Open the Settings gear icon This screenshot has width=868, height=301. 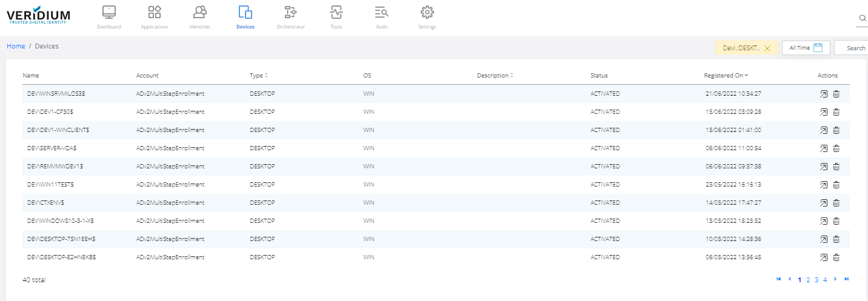tap(427, 12)
